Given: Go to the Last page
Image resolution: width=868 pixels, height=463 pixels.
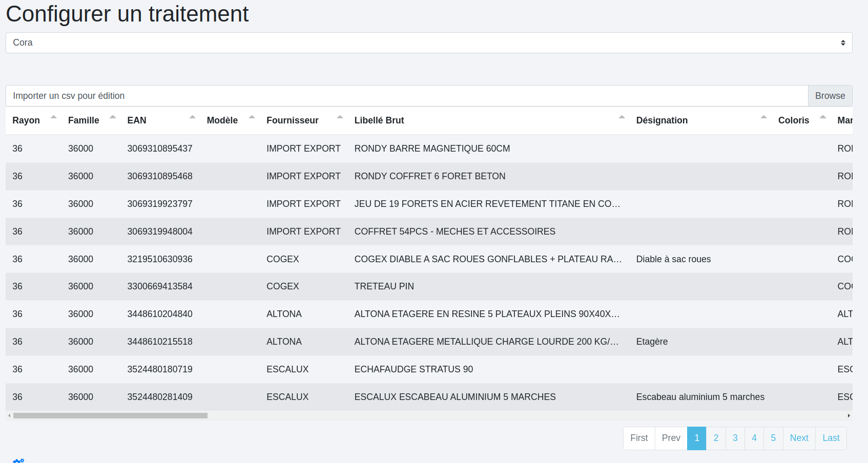Looking at the screenshot, I should 831,438.
